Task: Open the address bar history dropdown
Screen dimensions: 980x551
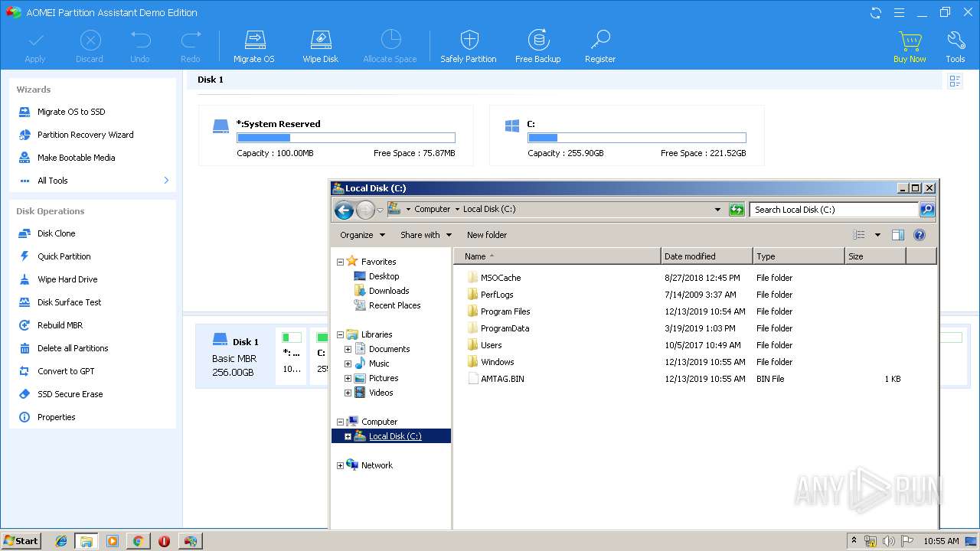Action: (x=717, y=210)
